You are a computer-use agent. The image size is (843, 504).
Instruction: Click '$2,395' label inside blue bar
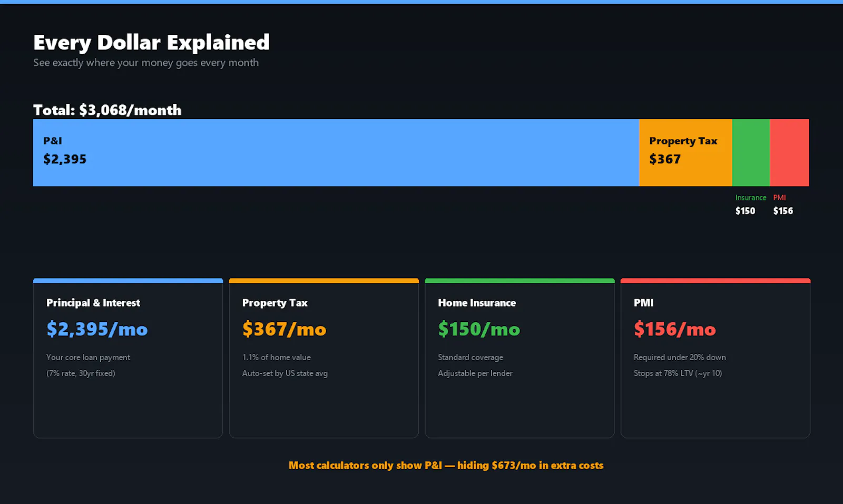point(65,159)
